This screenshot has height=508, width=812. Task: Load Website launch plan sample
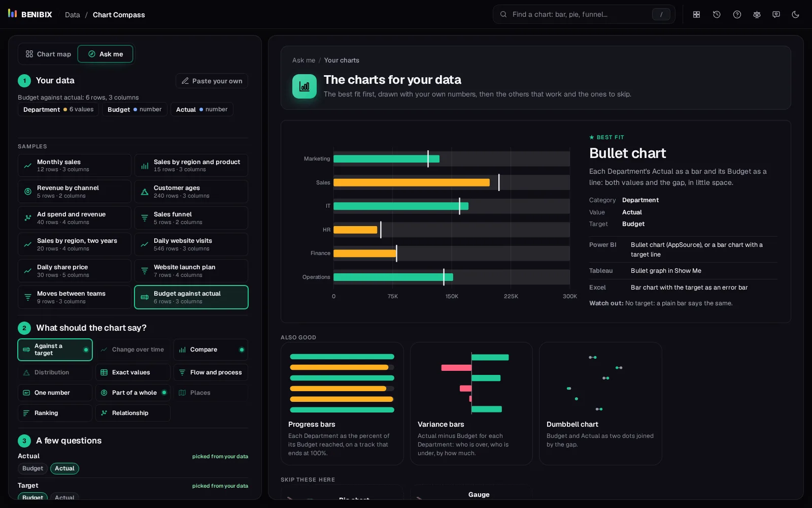(191, 271)
